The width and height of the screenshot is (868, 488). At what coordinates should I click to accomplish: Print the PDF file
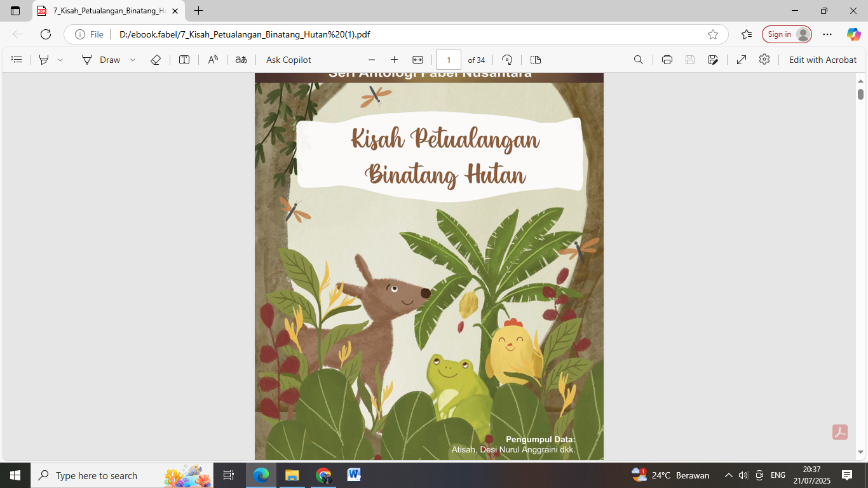pyautogui.click(x=667, y=59)
